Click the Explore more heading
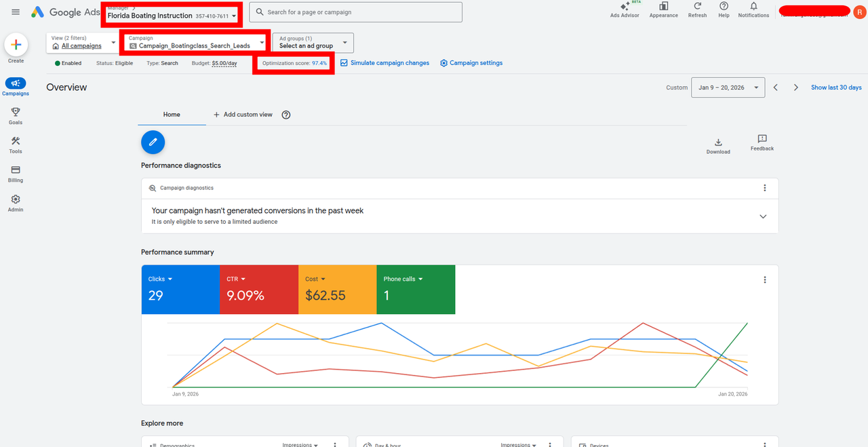868x447 pixels. 162,423
